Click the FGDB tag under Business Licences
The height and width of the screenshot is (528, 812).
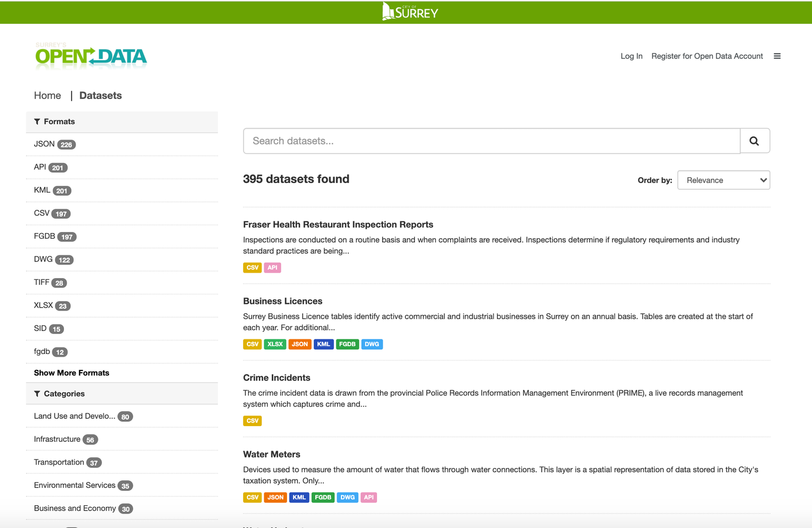(x=348, y=344)
